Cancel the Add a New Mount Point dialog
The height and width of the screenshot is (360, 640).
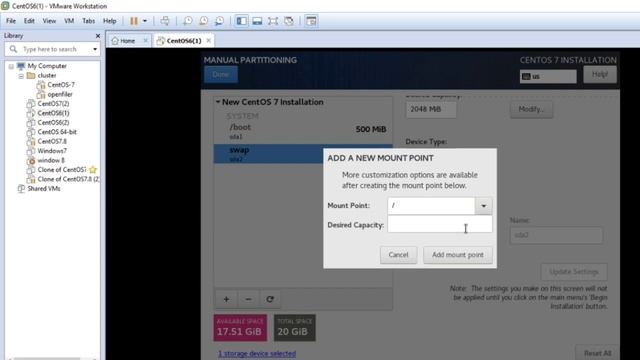398,255
